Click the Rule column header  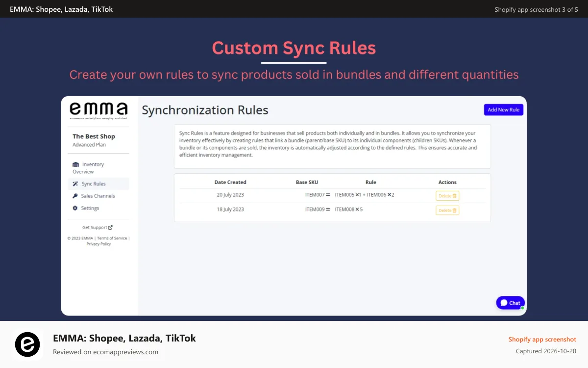pos(371,183)
